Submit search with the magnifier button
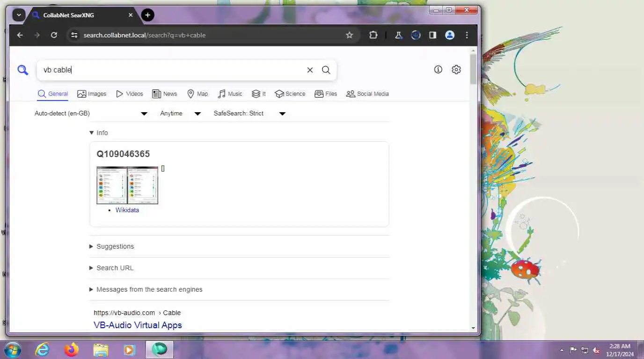644x359 pixels. [x=326, y=70]
